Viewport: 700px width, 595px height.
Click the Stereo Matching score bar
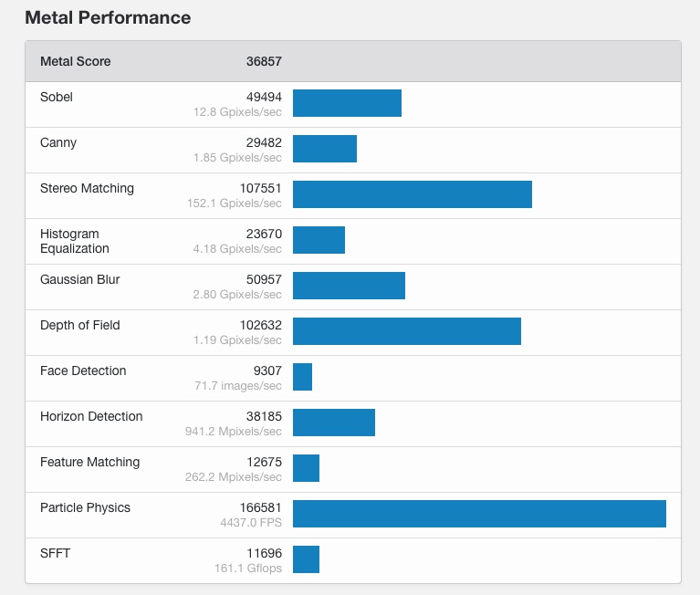pyautogui.click(x=412, y=194)
